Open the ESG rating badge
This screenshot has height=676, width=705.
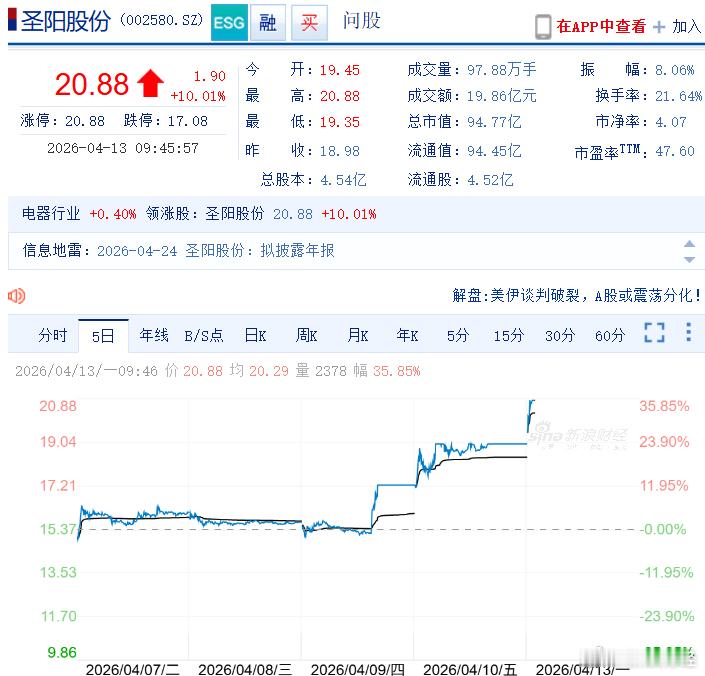click(x=229, y=22)
